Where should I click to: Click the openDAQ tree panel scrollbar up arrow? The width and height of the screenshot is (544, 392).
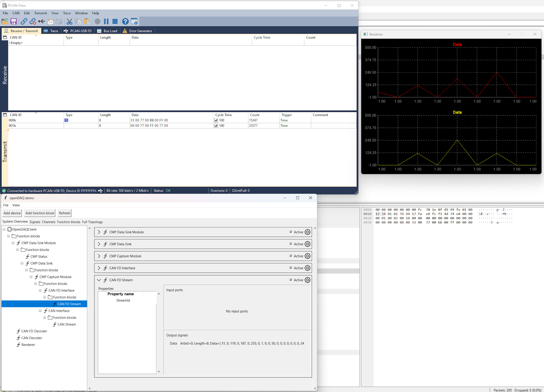click(90, 228)
